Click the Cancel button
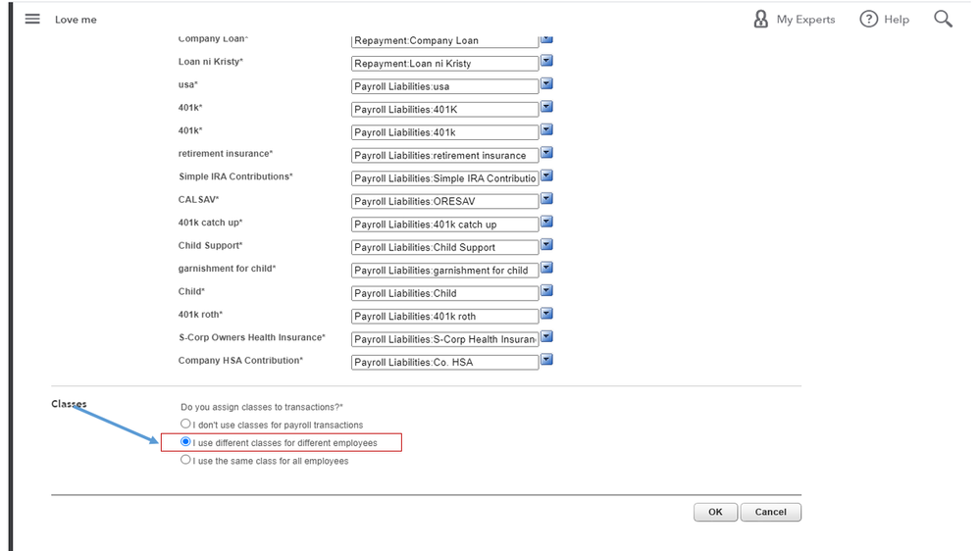 pos(771,512)
